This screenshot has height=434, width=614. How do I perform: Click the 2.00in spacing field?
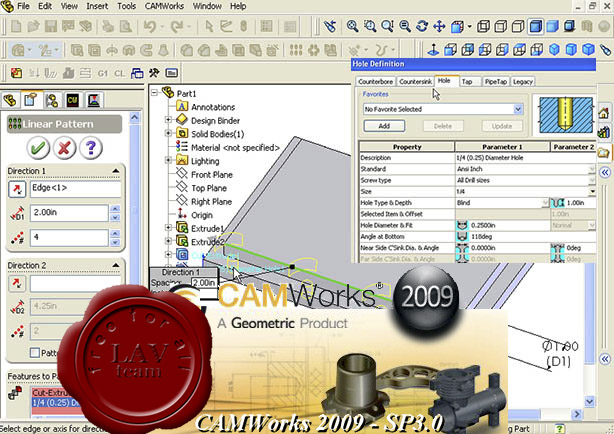coord(69,213)
